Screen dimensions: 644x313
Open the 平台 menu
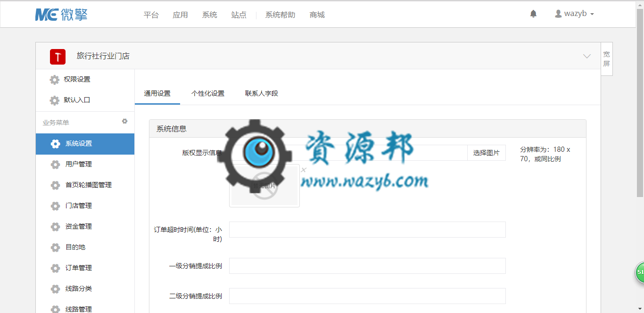151,15
